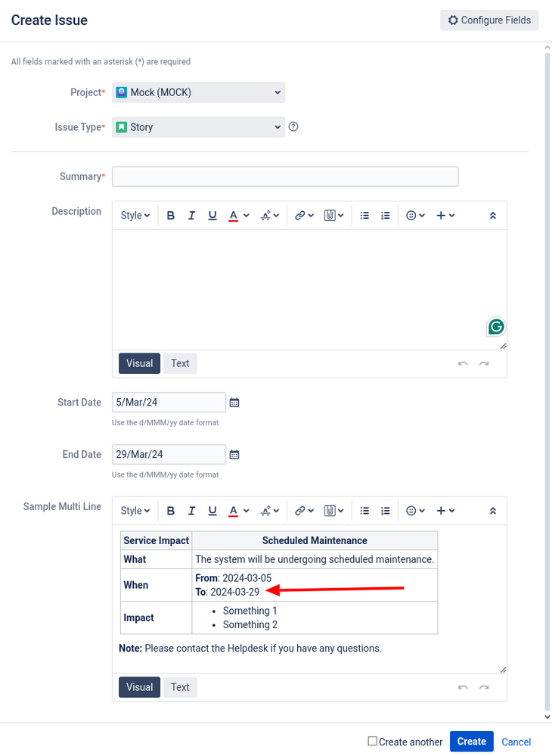Viewport: 552px width, 756px height.
Task: Collapse the Sample Multi Line toolbar
Action: click(x=493, y=511)
